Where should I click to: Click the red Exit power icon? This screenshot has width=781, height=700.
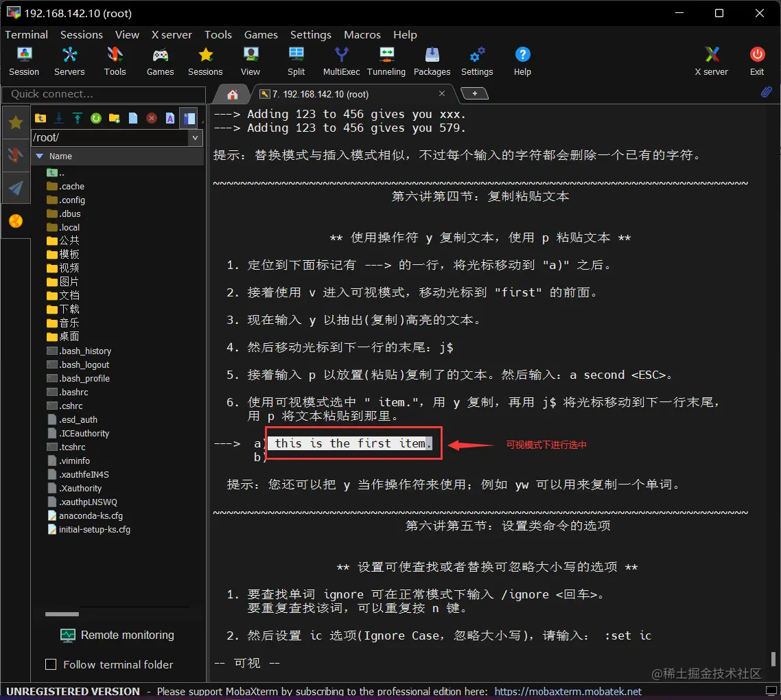tap(757, 61)
